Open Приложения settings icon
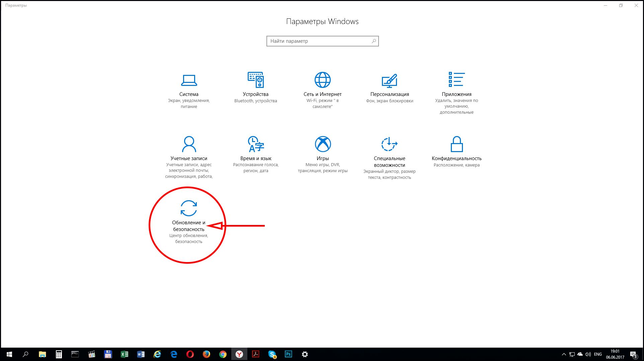644x361 pixels. (457, 80)
